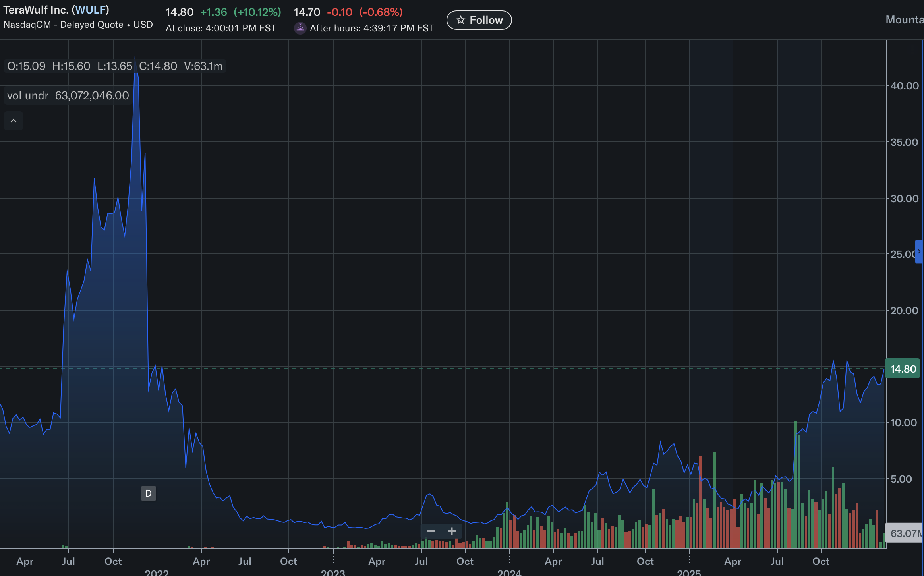Image resolution: width=924 pixels, height=576 pixels.
Task: Click the 63.07M volume axis label
Action: click(904, 533)
